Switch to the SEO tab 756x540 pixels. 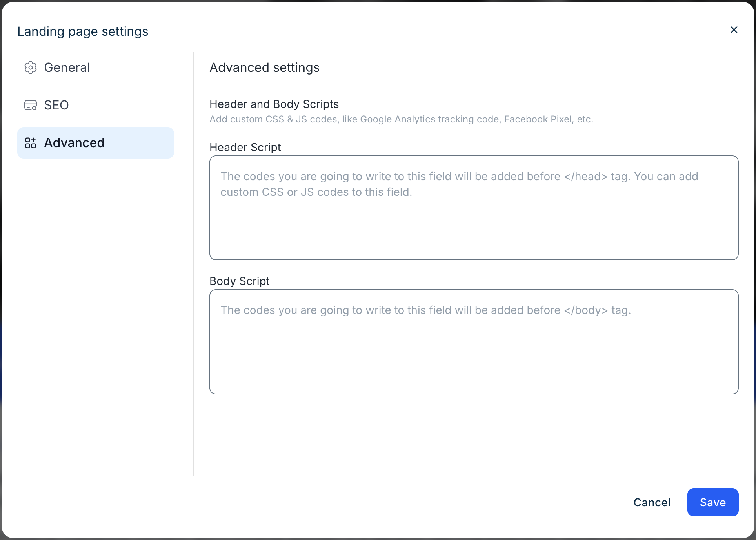coord(56,105)
